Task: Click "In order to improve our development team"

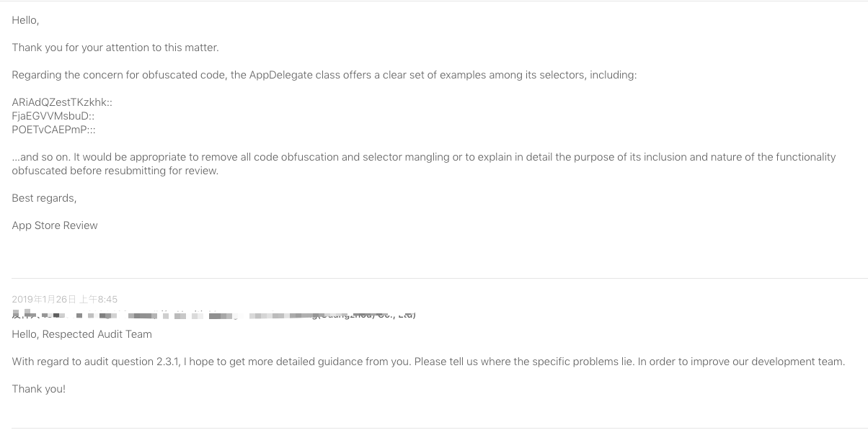Action: click(741, 362)
